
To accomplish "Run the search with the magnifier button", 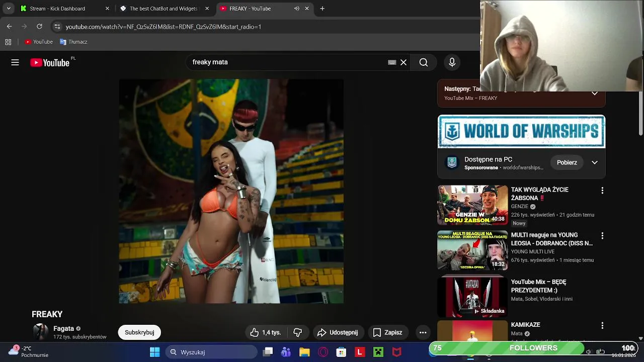I will [424, 62].
